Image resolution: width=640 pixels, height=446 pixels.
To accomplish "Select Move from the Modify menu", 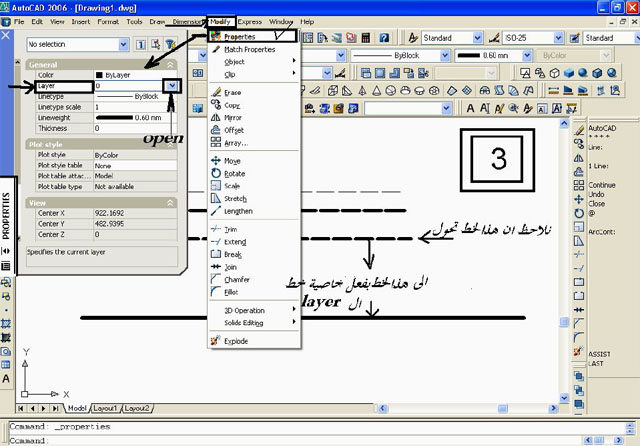I will pyautogui.click(x=232, y=161).
